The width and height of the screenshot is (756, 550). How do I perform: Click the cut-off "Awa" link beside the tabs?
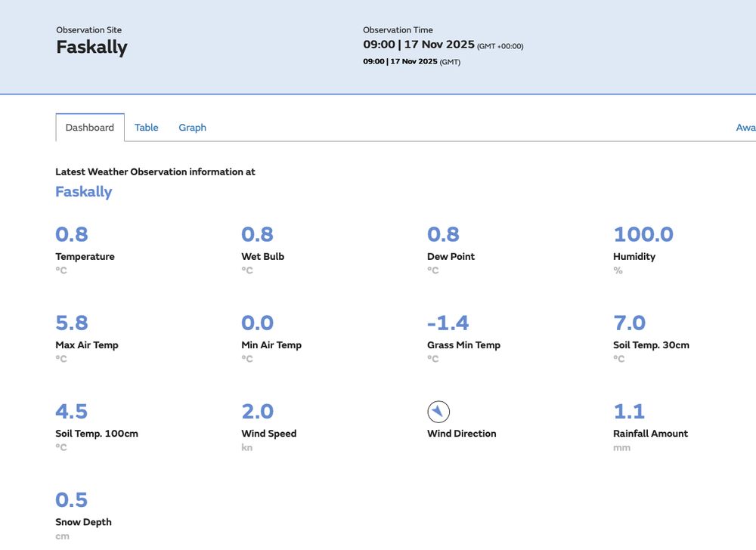(745, 128)
